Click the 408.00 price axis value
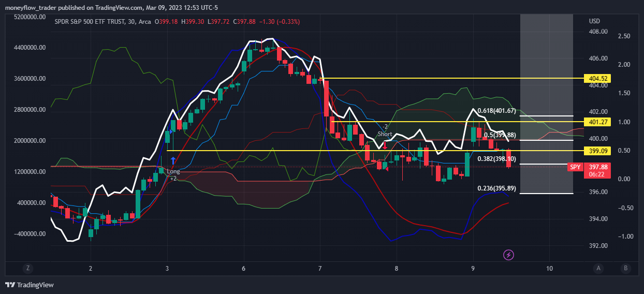Viewport: 644px width, 294px height. 598,32
